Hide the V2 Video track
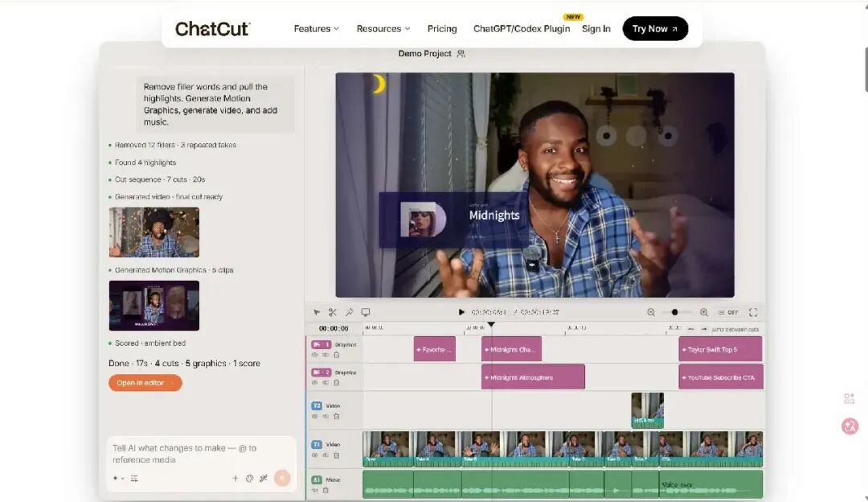This screenshot has height=502, width=868. tap(315, 416)
